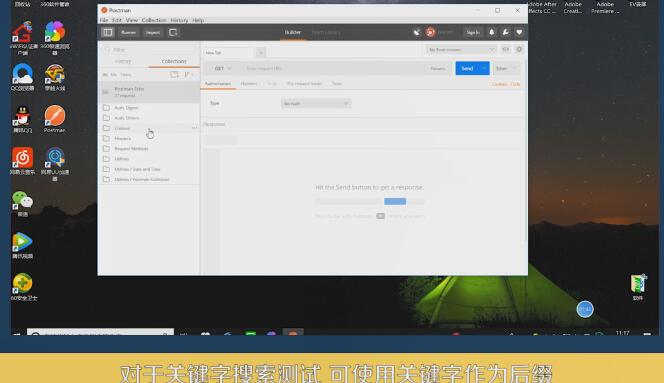Open the notifications bell
This screenshot has width=664, height=383.
click(x=492, y=32)
